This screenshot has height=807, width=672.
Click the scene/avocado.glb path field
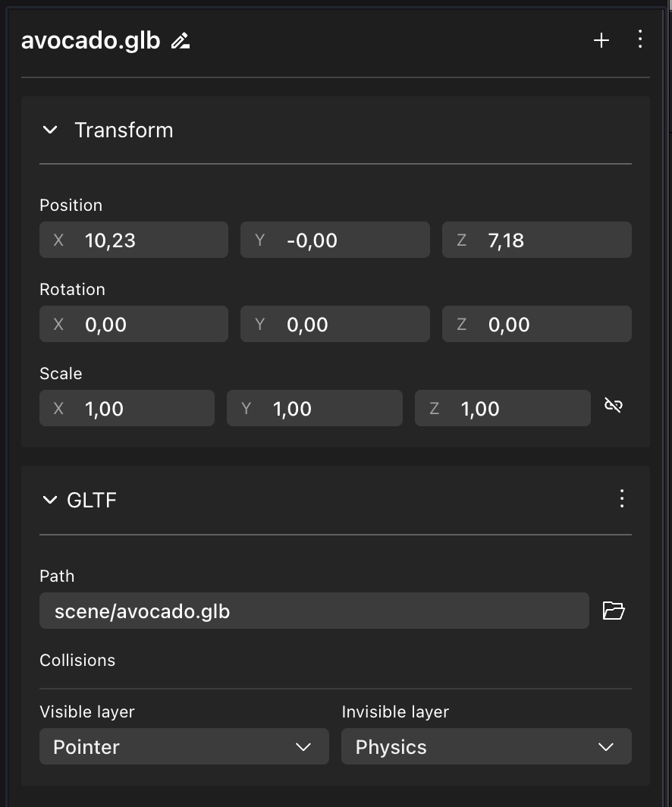coord(314,611)
